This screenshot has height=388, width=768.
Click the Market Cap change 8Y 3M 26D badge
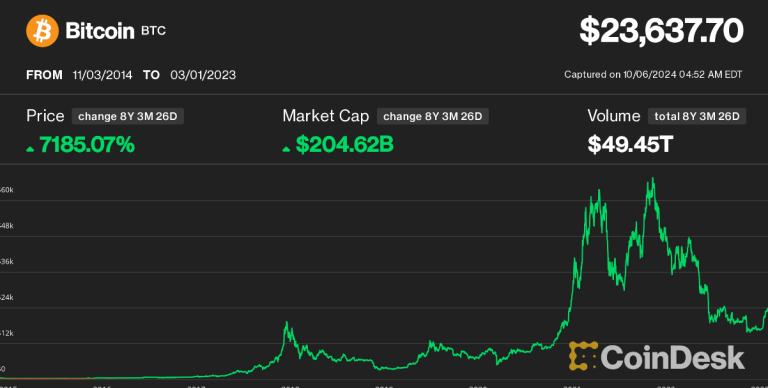(x=432, y=117)
